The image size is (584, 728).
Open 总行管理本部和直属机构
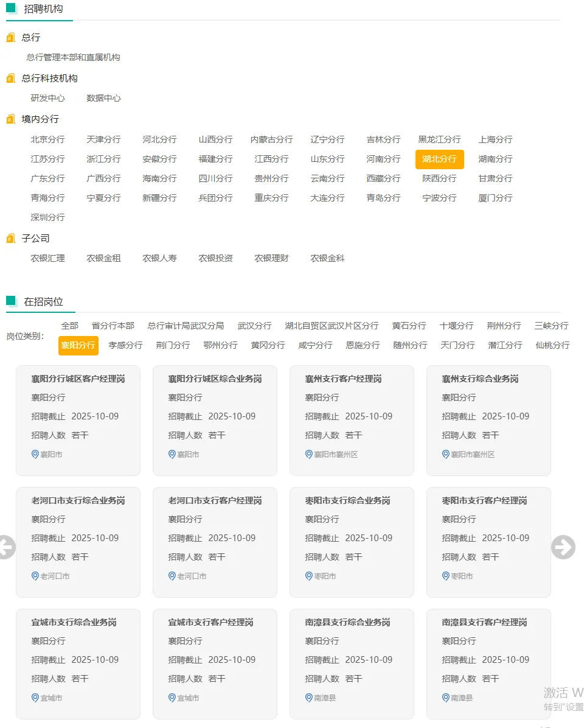pyautogui.click(x=73, y=58)
